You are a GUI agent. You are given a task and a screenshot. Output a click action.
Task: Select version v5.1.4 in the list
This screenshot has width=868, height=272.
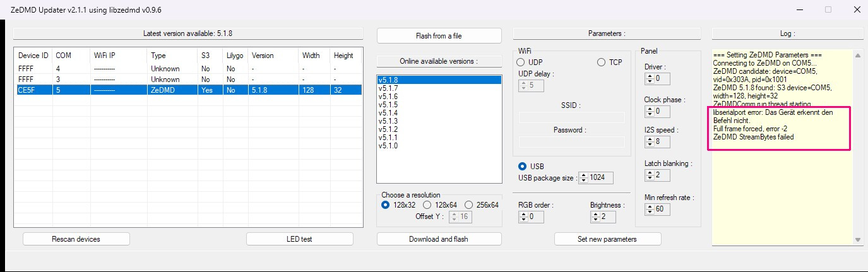(439, 113)
